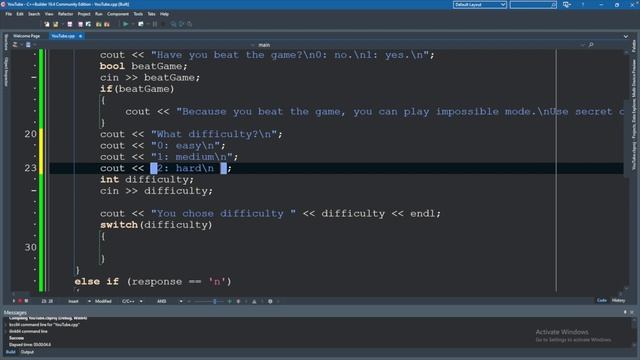Open the Help menu
The width and height of the screenshot is (640, 360).
coord(164,14)
